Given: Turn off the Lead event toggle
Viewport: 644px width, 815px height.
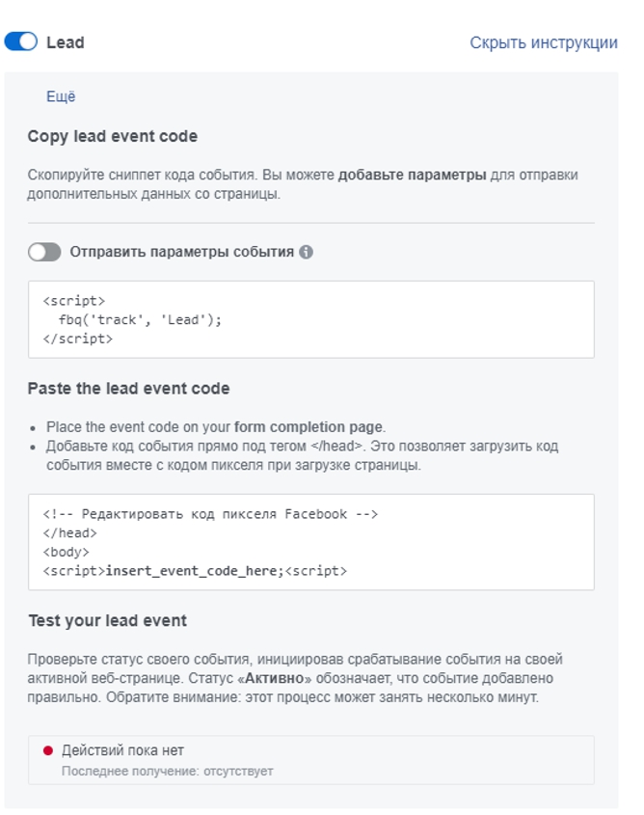Looking at the screenshot, I should (21, 41).
